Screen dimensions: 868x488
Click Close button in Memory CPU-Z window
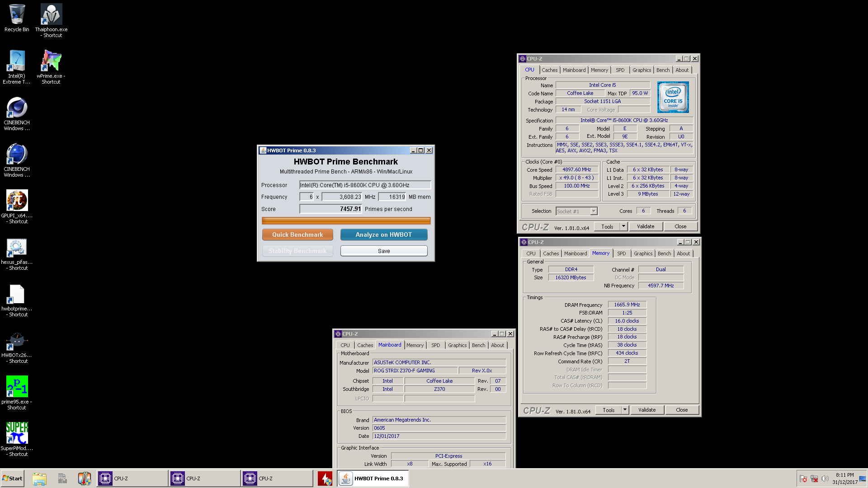(x=682, y=410)
